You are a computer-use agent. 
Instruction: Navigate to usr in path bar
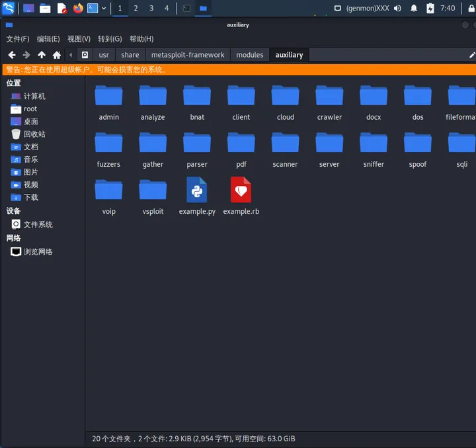coord(104,55)
